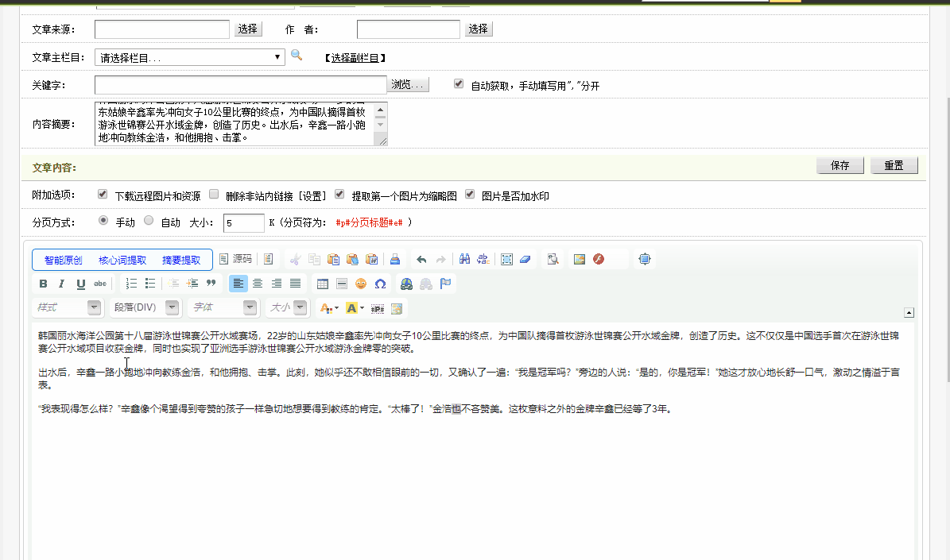Click 核心词提取 tab
This screenshot has width=950, height=560.
click(x=122, y=260)
